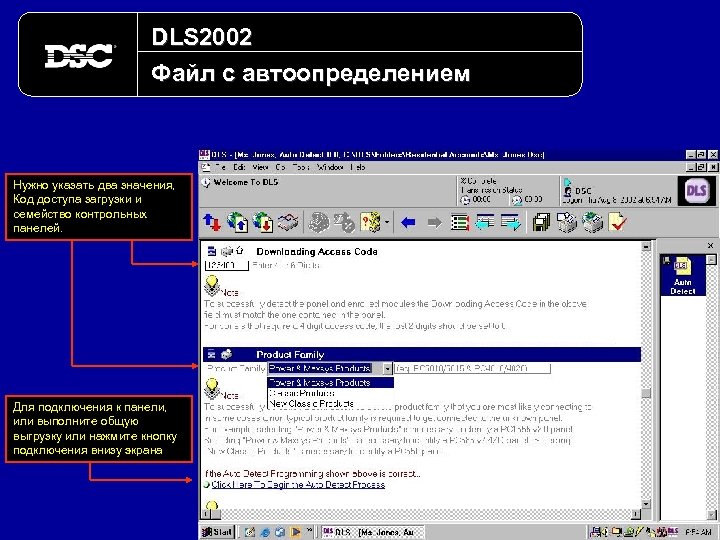The width and height of the screenshot is (720, 540).
Task: Choose Classic Products from dropdown list
Action: coord(331,393)
